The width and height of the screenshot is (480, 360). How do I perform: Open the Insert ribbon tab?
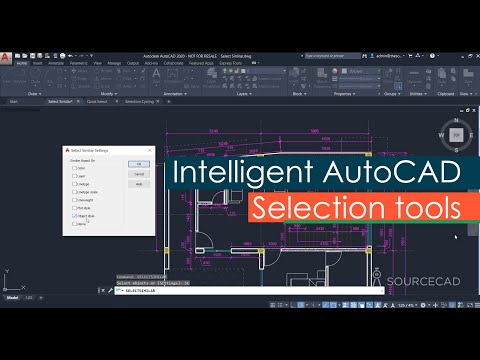point(37,63)
